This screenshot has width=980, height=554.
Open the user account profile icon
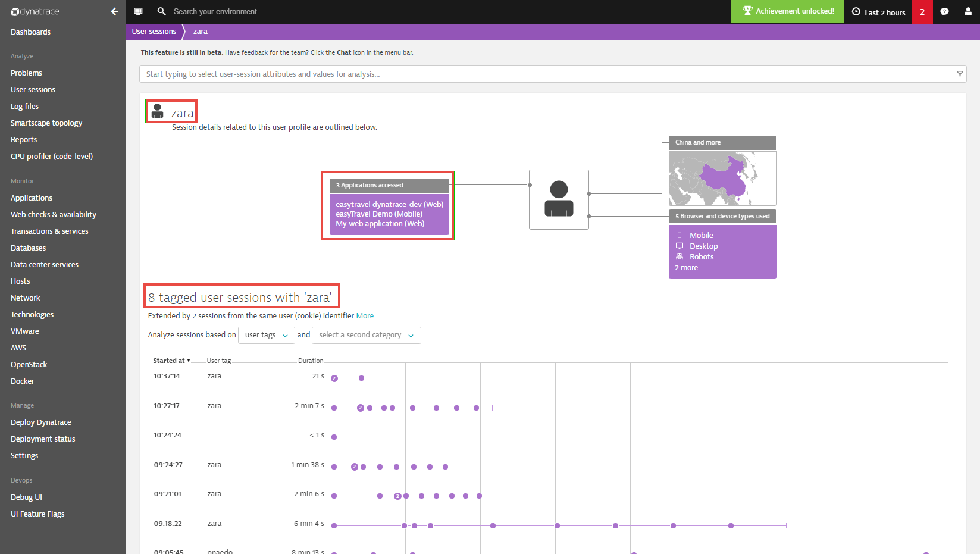pyautogui.click(x=968, y=11)
